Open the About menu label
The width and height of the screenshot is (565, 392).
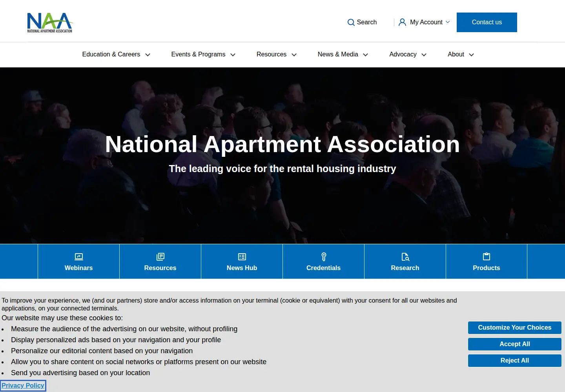tap(456, 54)
